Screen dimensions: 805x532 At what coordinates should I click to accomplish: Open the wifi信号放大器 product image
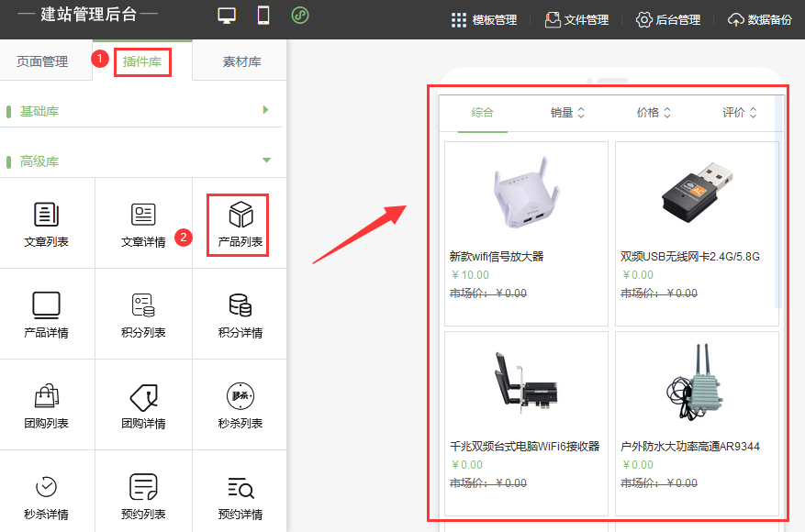click(526, 193)
